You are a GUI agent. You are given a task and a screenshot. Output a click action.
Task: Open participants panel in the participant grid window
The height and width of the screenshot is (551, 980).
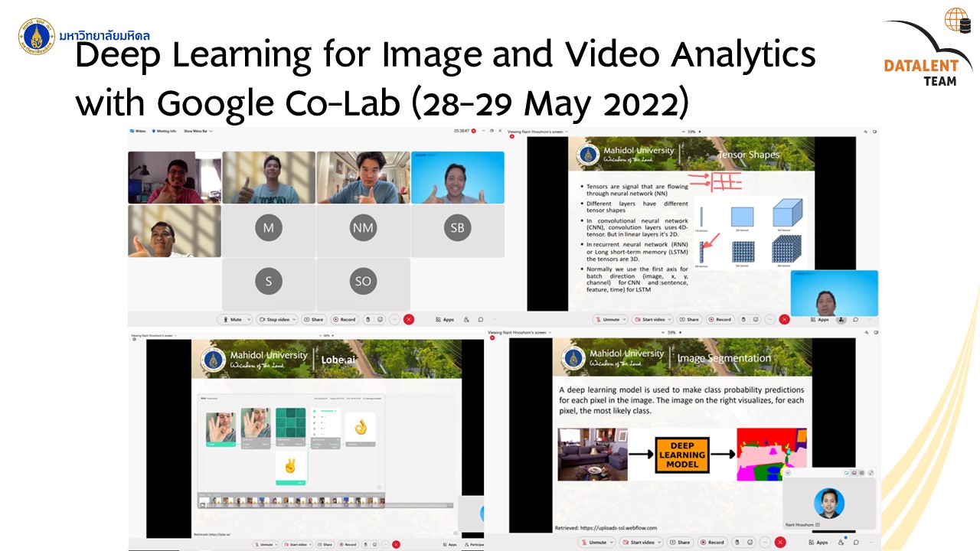466,319
